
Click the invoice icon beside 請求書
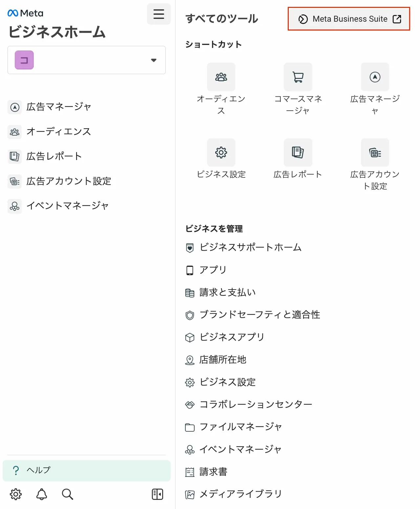click(190, 472)
